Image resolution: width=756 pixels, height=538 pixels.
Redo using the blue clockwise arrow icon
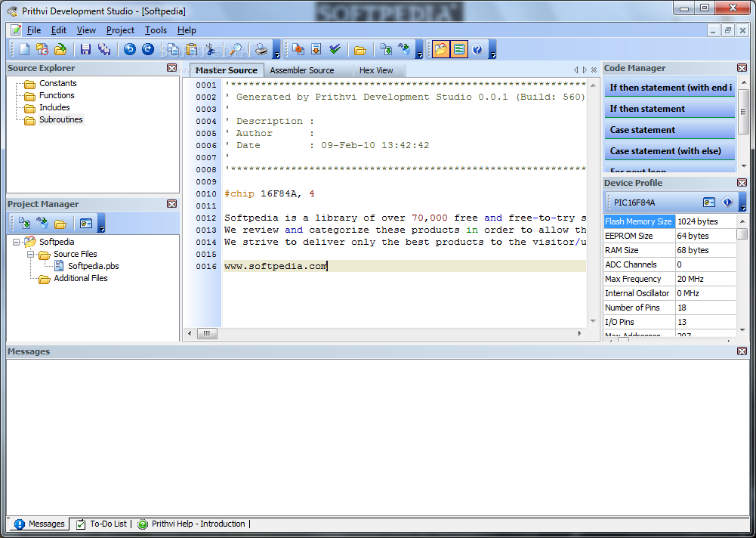pos(148,49)
